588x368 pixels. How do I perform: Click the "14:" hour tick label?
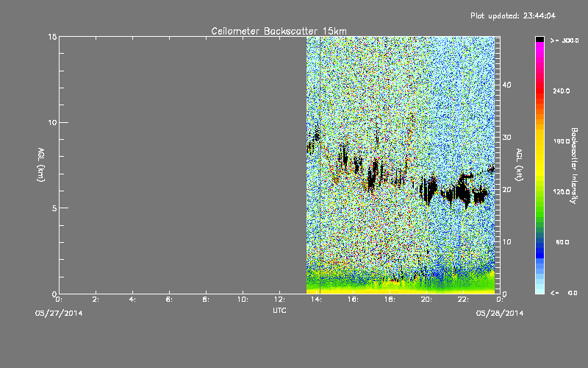coord(316,300)
